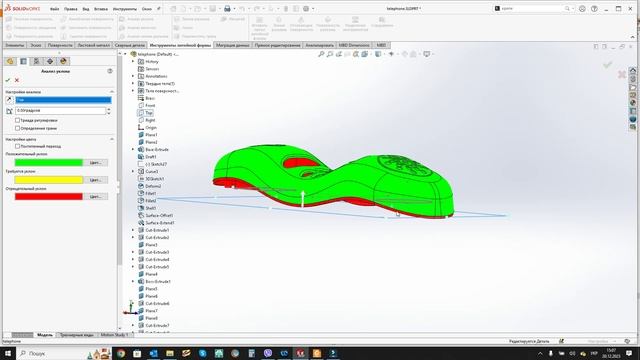The image size is (640, 360).
Task: Click Zoom to Area in the view toolbar
Action: point(330,54)
